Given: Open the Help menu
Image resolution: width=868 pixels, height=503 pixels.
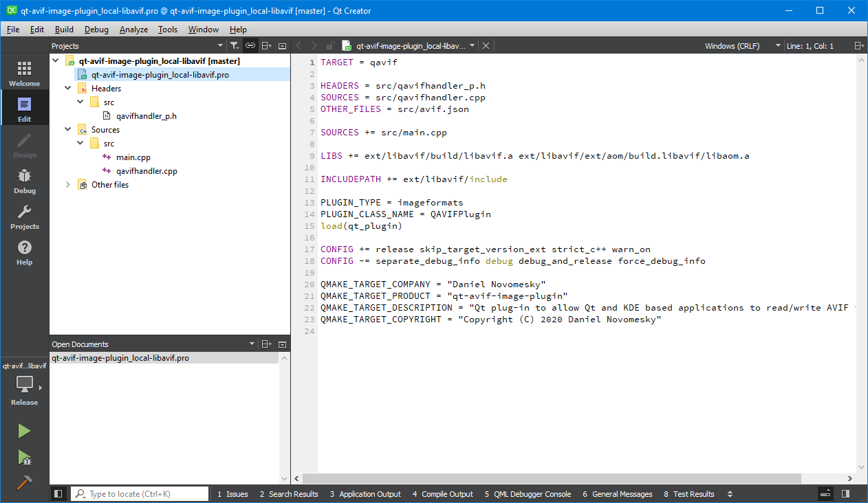Looking at the screenshot, I should tap(238, 30).
